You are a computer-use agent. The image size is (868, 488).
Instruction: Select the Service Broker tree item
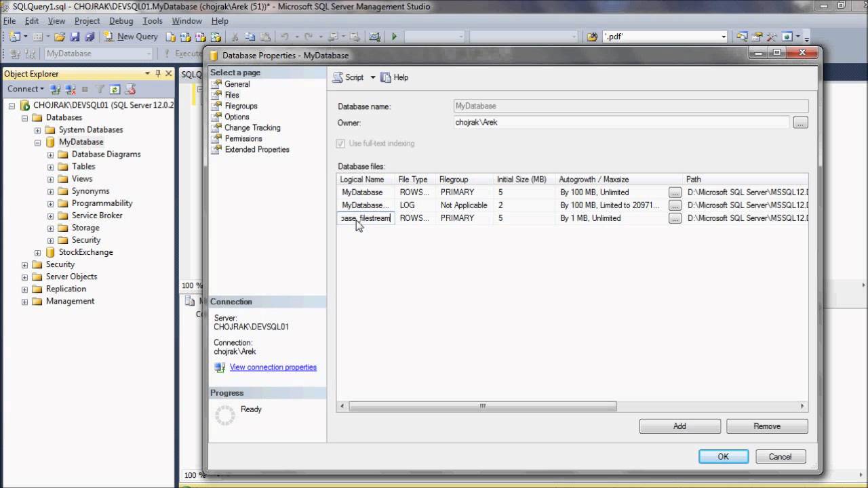[97, 215]
